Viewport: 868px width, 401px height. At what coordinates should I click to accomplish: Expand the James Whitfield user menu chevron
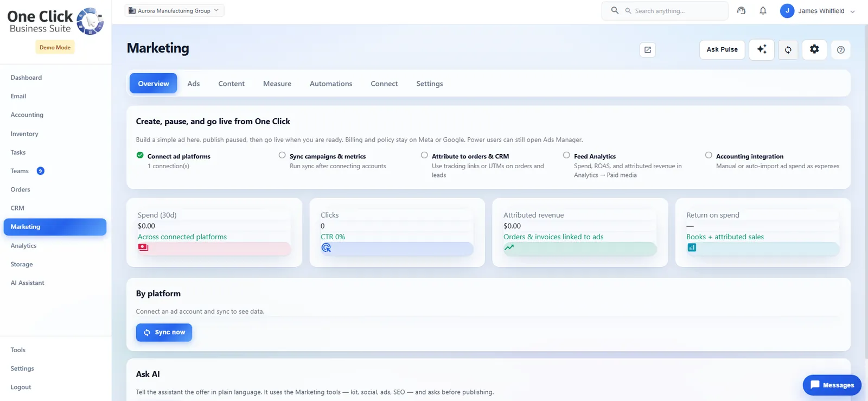click(852, 11)
